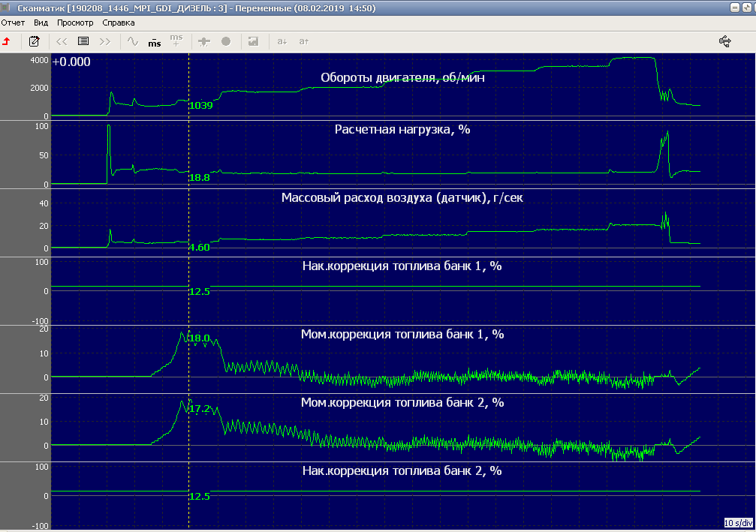Click the save snapshot icon in toolbar
The height and width of the screenshot is (532, 756).
(254, 41)
